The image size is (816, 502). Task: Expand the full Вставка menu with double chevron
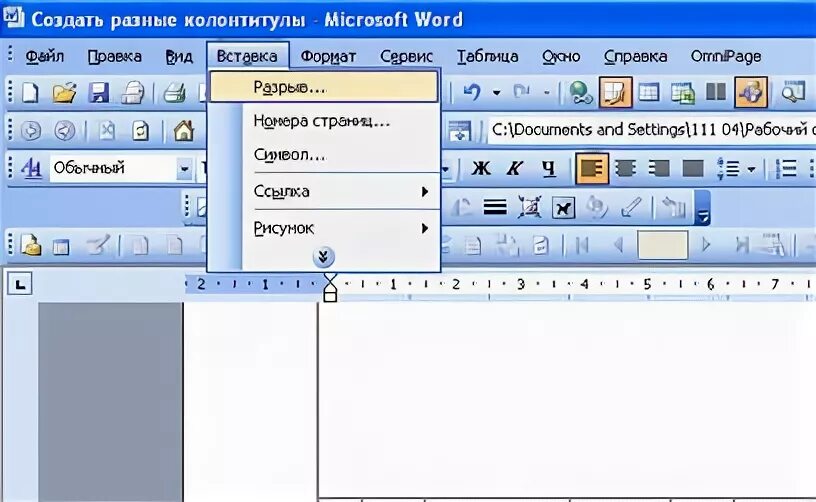(x=323, y=257)
